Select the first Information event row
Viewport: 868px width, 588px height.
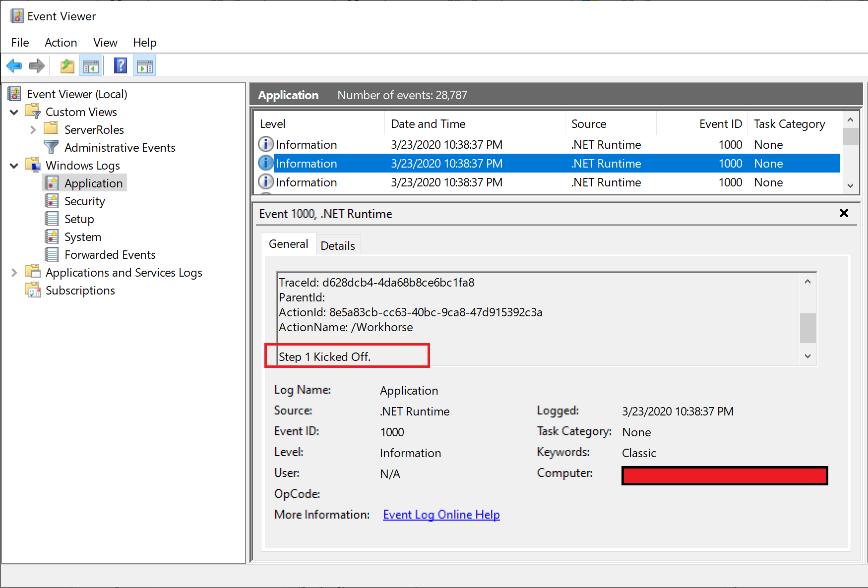tap(548, 145)
